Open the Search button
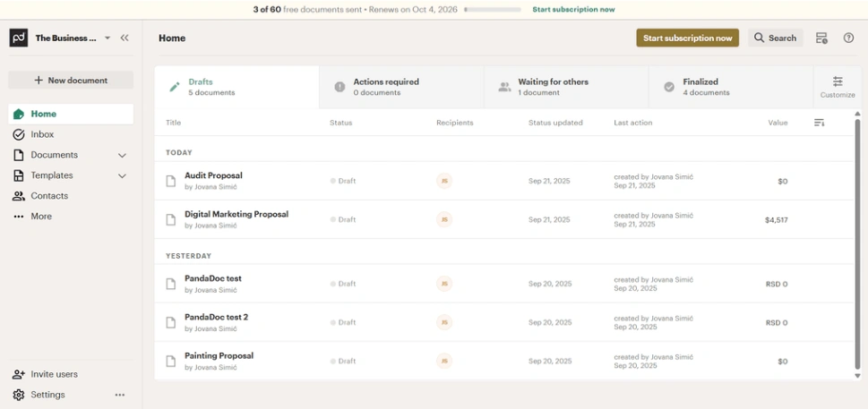868x409 pixels. (776, 38)
